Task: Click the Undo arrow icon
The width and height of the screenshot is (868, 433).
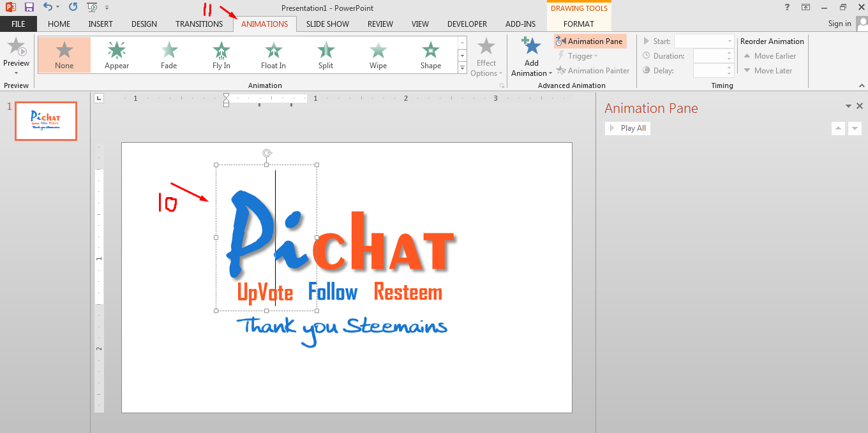Action: (x=48, y=7)
